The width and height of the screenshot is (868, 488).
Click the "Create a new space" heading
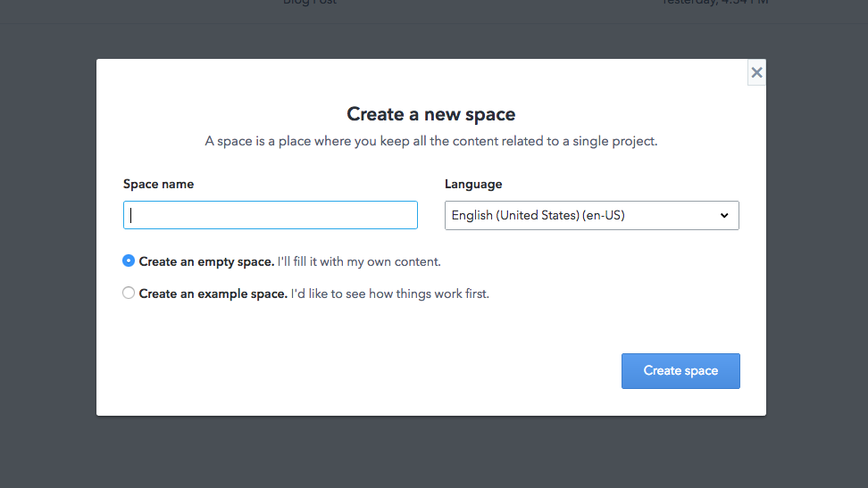[x=430, y=114]
